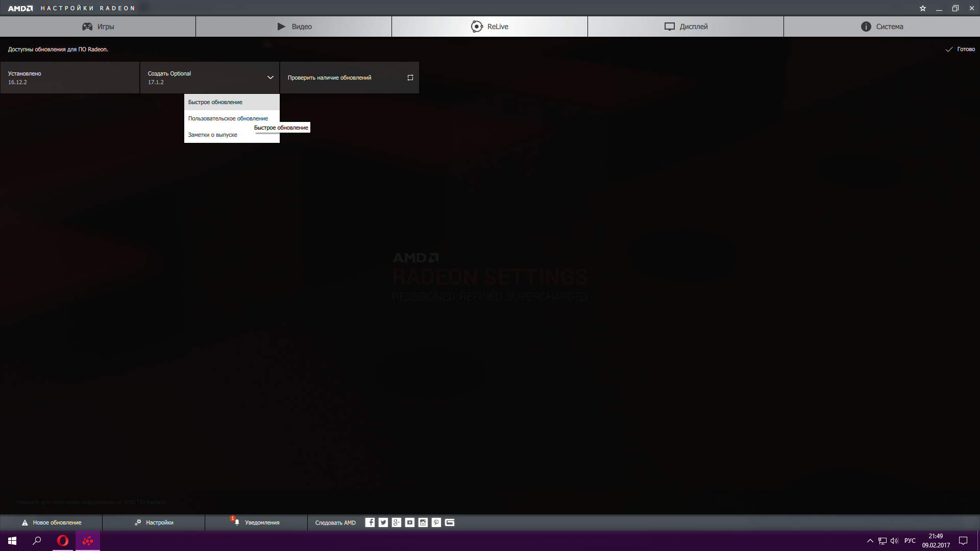Open the Дисплей tab

pyautogui.click(x=685, y=27)
